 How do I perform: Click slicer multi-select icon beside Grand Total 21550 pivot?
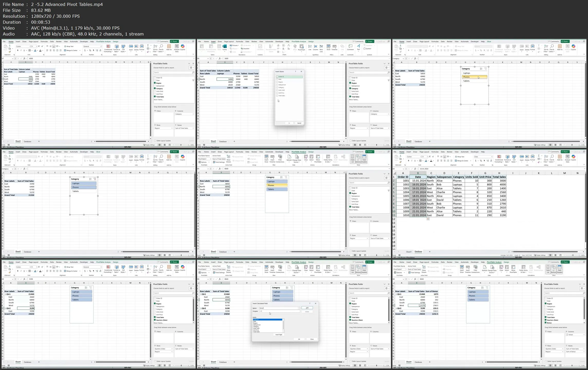tap(90, 179)
